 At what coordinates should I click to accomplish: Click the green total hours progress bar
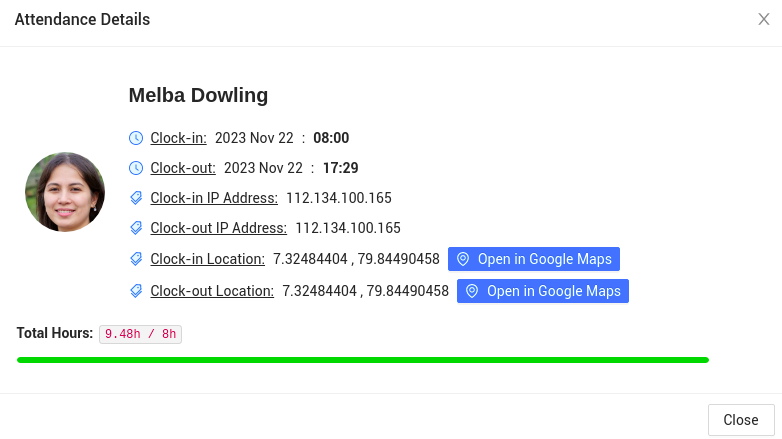363,360
